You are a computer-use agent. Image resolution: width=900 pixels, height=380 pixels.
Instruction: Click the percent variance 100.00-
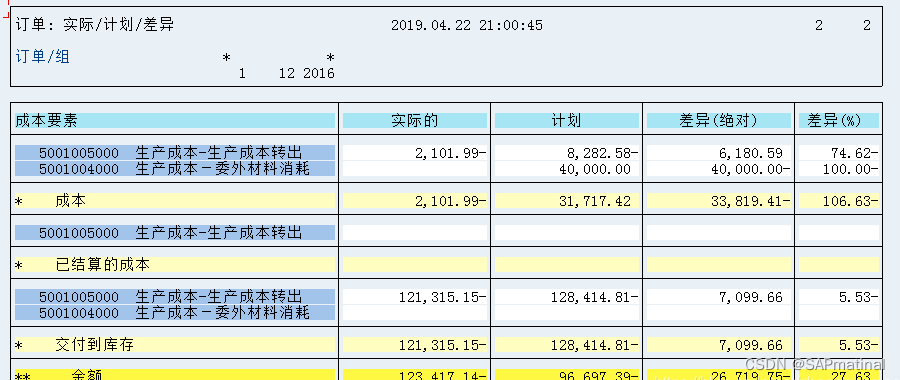[x=851, y=169]
